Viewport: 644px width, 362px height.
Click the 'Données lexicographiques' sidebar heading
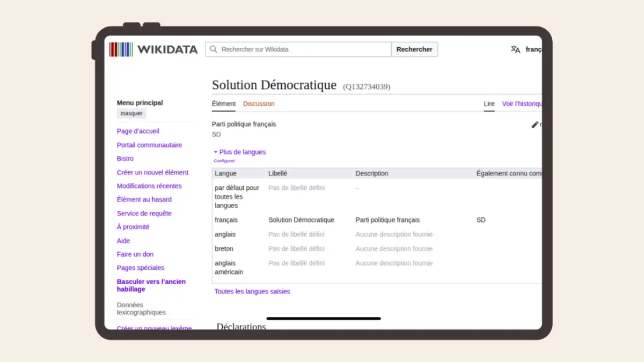tap(141, 308)
